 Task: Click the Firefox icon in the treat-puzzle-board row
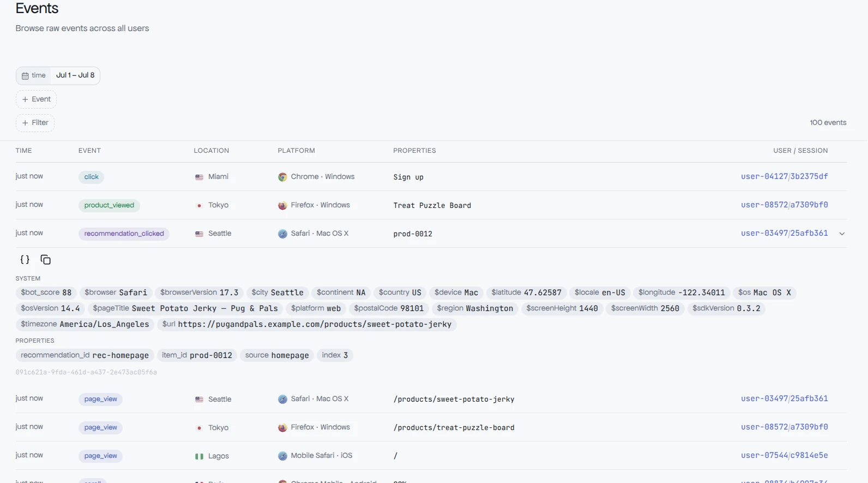(x=282, y=428)
